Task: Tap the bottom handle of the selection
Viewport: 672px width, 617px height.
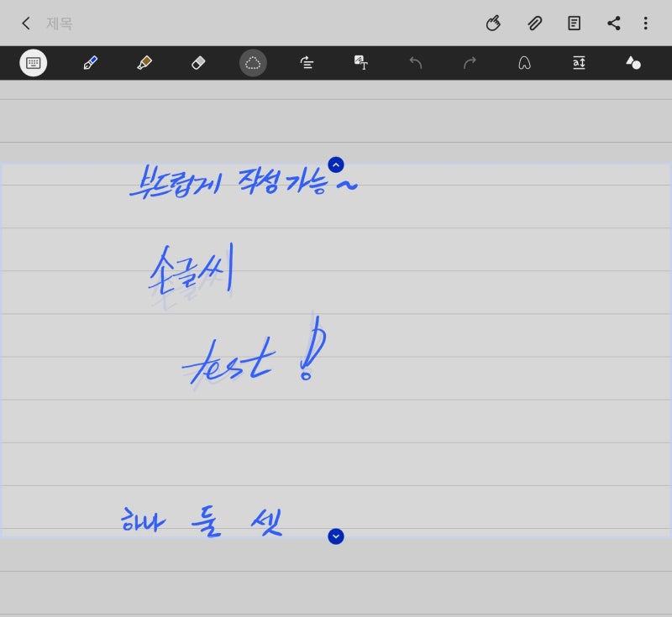Action: coord(336,536)
